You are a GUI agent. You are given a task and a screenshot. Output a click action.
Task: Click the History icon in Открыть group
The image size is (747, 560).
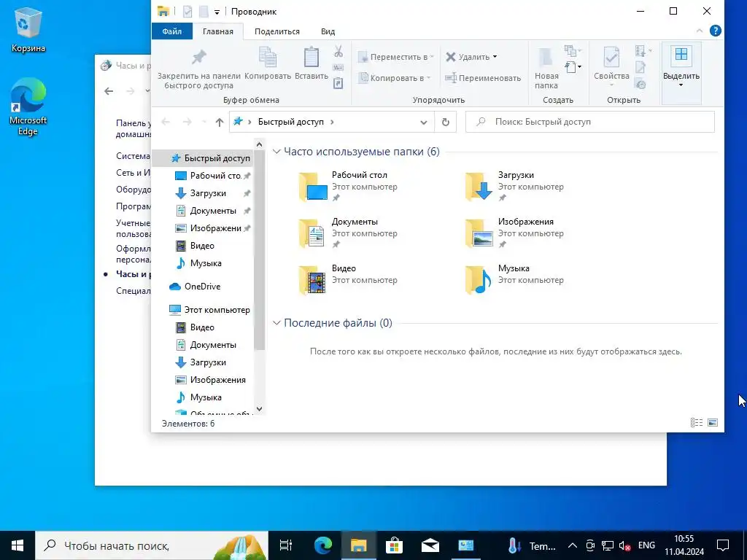tap(640, 85)
